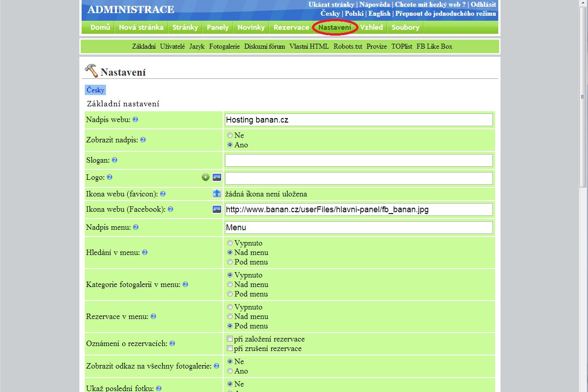
Task: Click the green plus icon beside Logo
Action: pyautogui.click(x=206, y=178)
